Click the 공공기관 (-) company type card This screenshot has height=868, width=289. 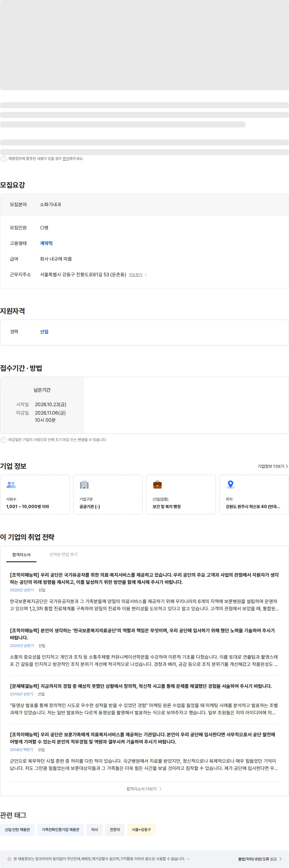pyautogui.click(x=108, y=495)
